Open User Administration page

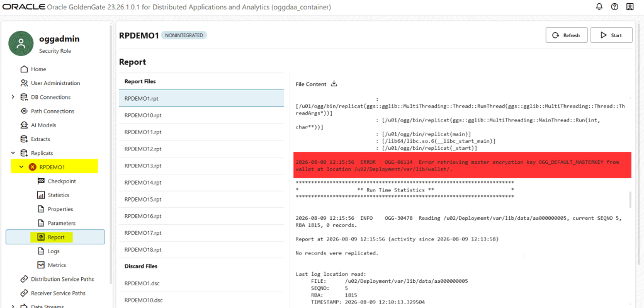pyautogui.click(x=55, y=83)
